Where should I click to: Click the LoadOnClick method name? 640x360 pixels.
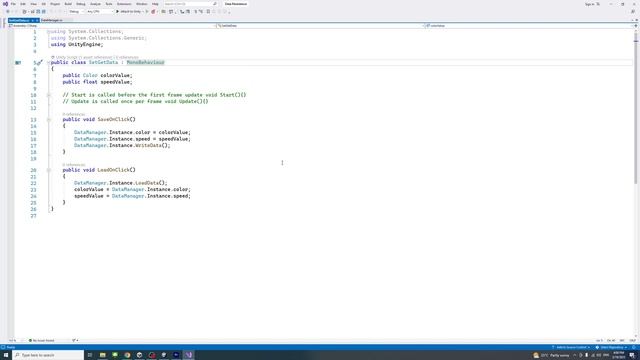113,170
